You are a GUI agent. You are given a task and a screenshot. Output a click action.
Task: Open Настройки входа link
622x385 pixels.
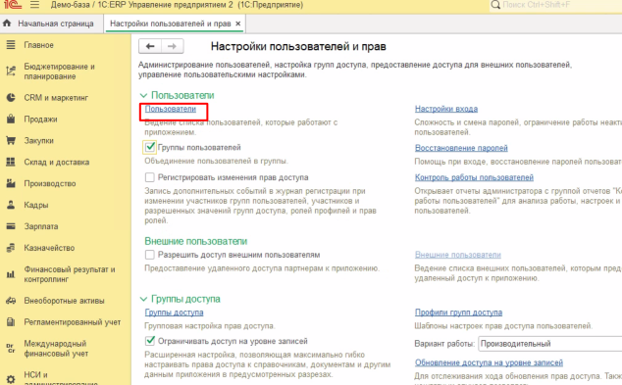(446, 109)
